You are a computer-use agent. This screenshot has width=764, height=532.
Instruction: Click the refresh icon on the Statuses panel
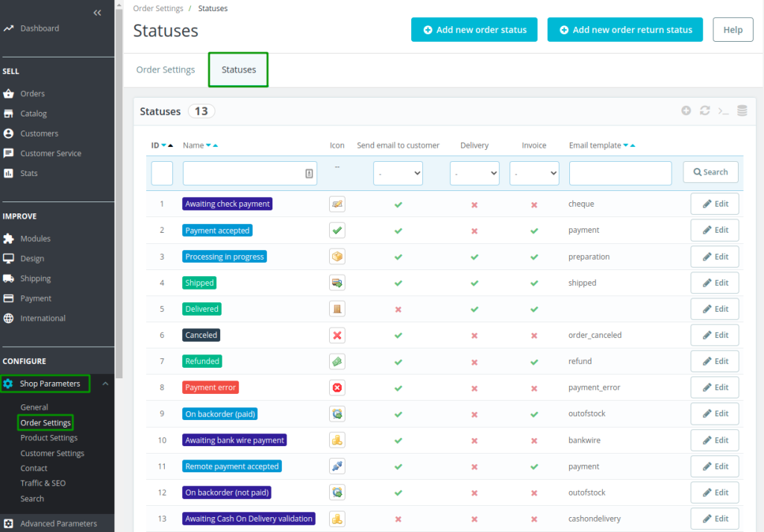coord(704,110)
